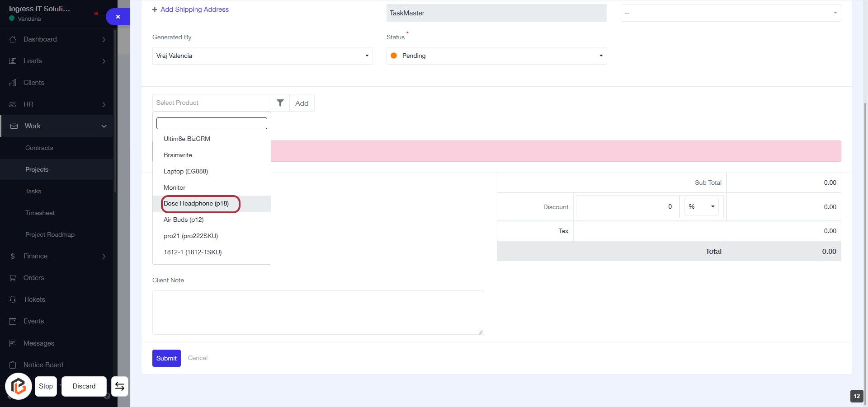Click into the Client Note text area

(x=317, y=313)
